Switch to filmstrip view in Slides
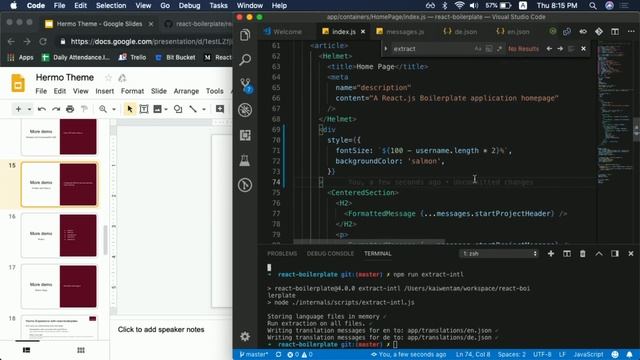This screenshot has width=640, height=360. tap(27, 350)
